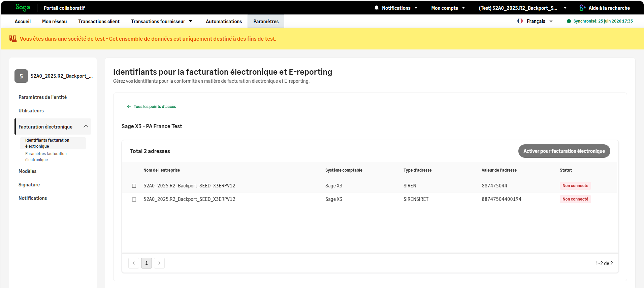Click SIREN address type cell

[410, 186]
